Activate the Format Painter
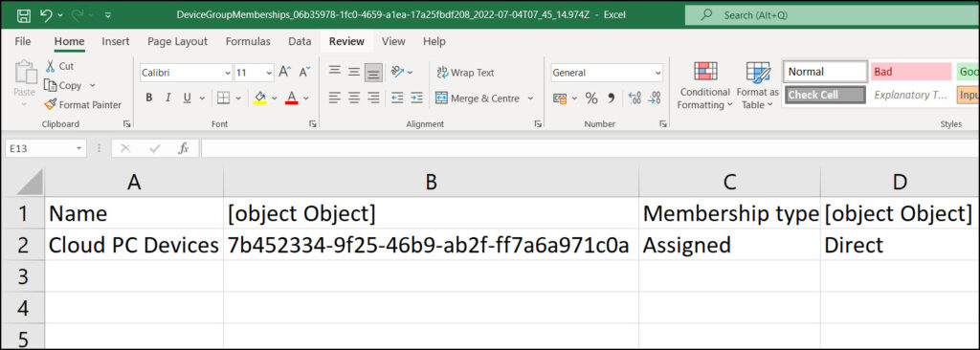This screenshot has height=350, width=980. click(82, 105)
